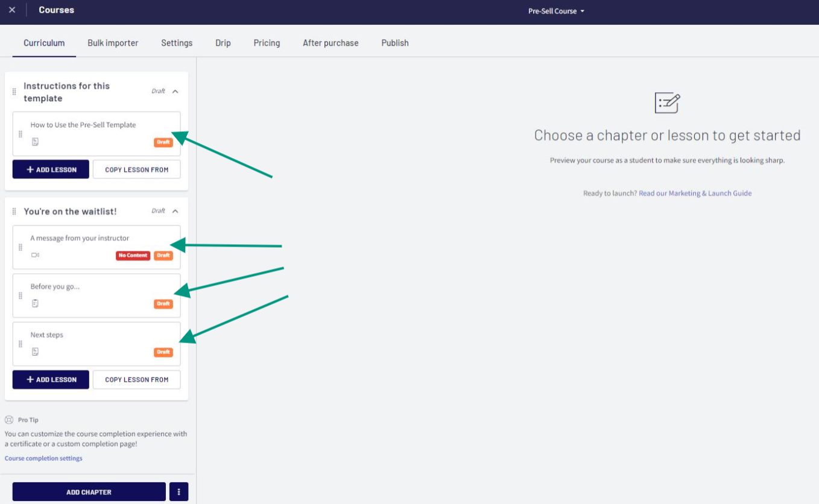Click the Pro Tip lifebuoy icon
Screen dimensions: 819x504
[x=9, y=420]
